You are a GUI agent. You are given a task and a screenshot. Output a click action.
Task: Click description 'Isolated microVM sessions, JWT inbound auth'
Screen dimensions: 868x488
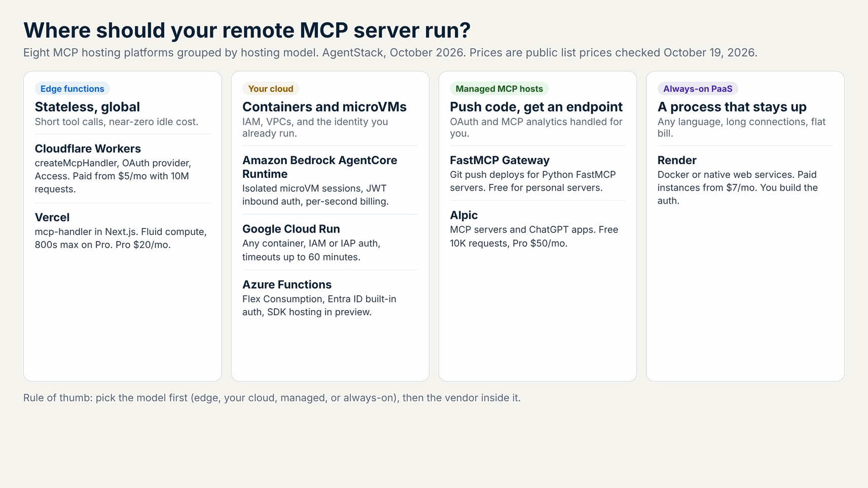tap(315, 195)
